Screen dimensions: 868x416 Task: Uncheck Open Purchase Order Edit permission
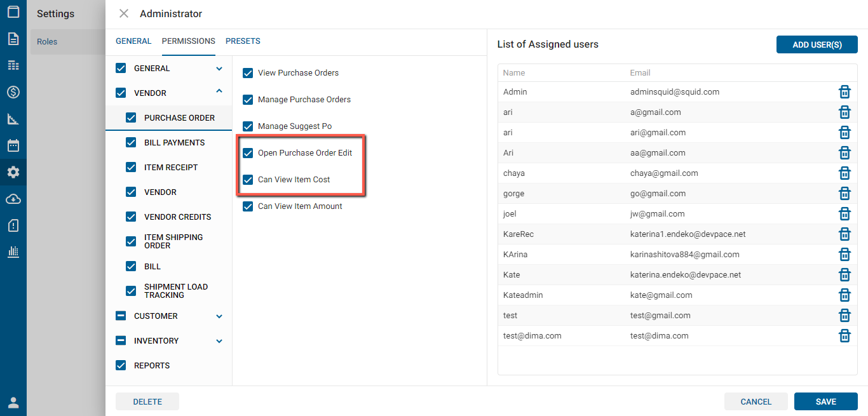click(248, 153)
